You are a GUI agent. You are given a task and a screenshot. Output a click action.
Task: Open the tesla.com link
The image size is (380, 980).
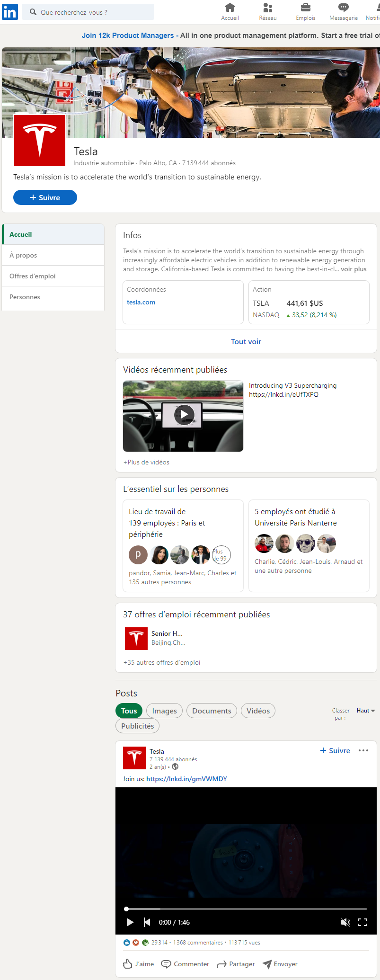141,302
